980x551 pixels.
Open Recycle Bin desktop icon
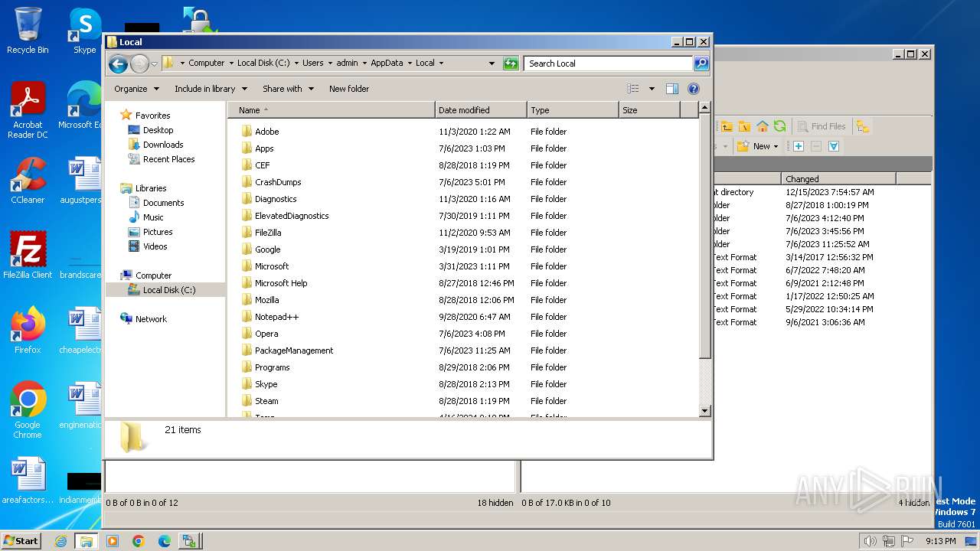(x=28, y=31)
